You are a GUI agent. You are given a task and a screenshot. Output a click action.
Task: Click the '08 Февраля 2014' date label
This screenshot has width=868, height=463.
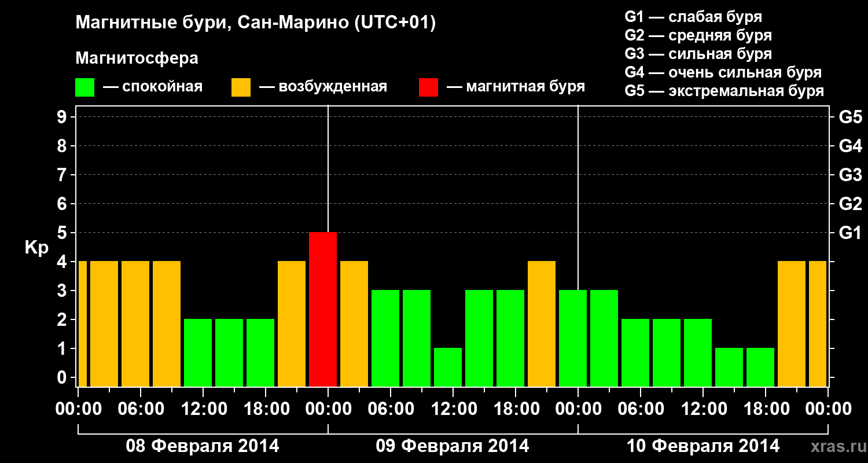(203, 446)
